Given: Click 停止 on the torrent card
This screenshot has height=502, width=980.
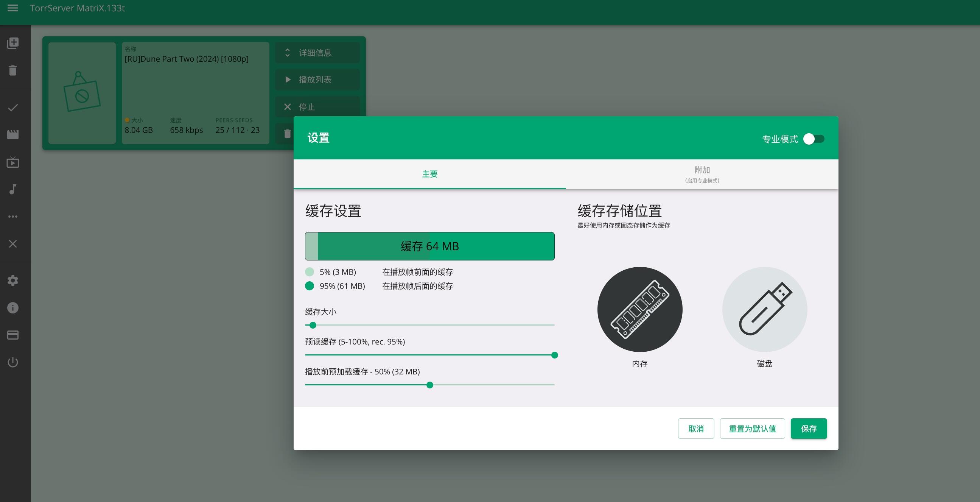Looking at the screenshot, I should click(x=317, y=107).
